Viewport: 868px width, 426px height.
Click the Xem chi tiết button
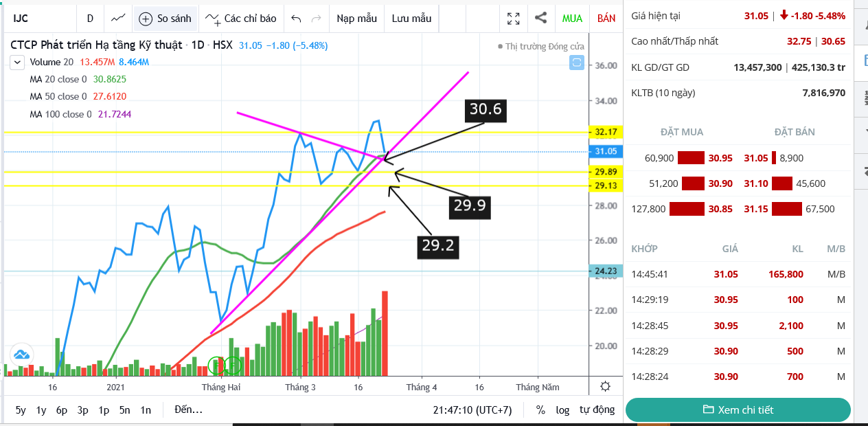pos(738,410)
